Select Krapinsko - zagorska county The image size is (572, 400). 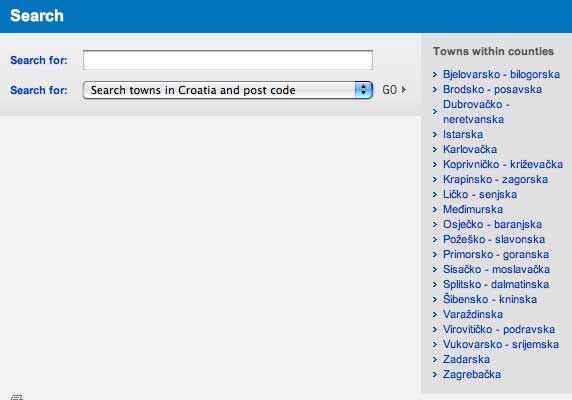pos(495,179)
